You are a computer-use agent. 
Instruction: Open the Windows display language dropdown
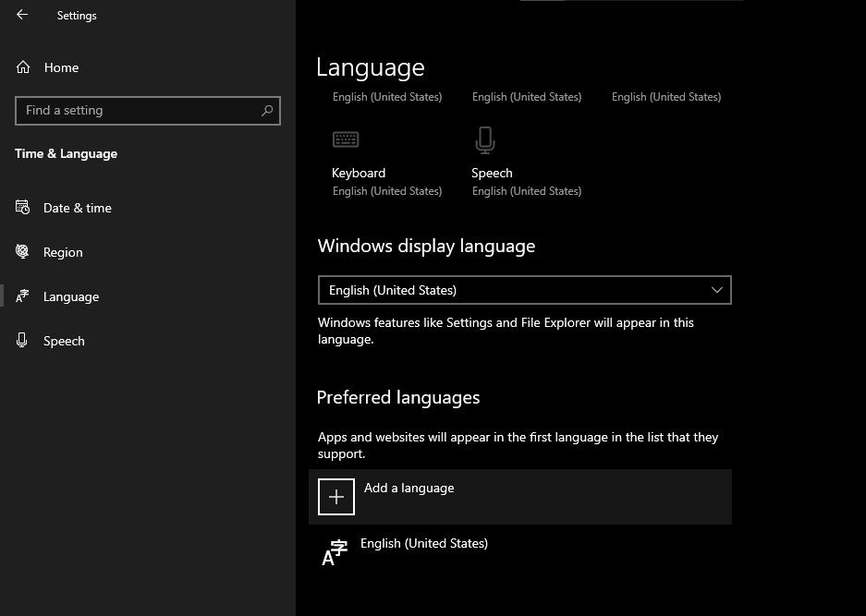tap(524, 289)
